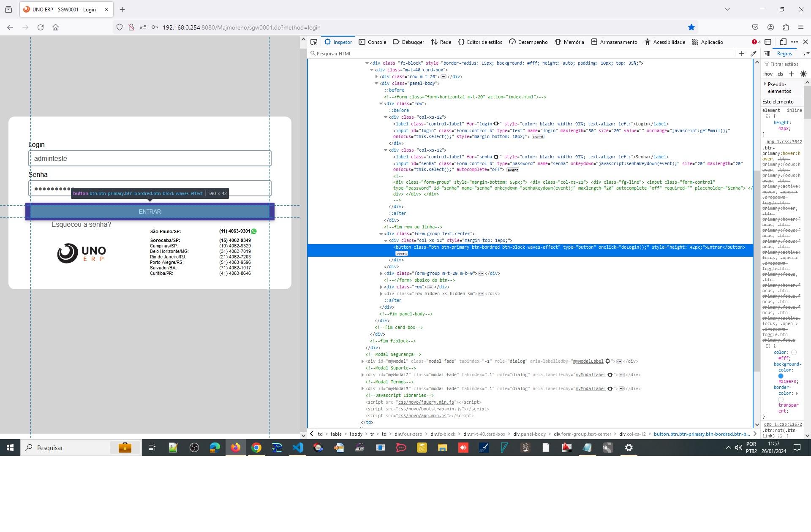Toggle light/dark color scheme simulation
The height and width of the screenshot is (532, 811).
[x=803, y=74]
